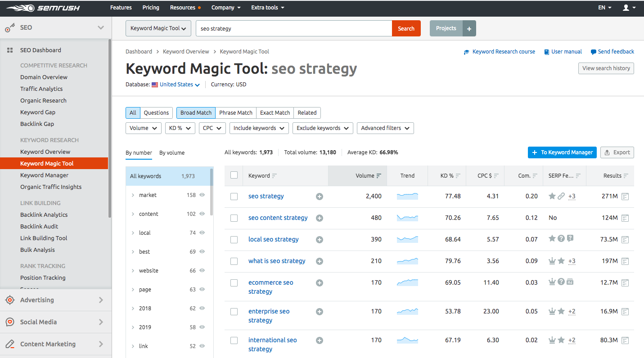This screenshot has height=358, width=644.
Task: Click the orange Search button
Action: pyautogui.click(x=406, y=28)
